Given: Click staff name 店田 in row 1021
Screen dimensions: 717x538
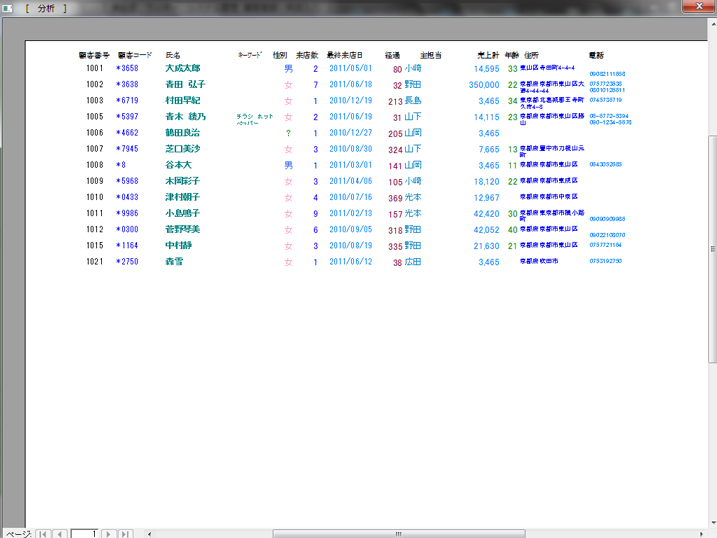Looking at the screenshot, I should 413,262.
